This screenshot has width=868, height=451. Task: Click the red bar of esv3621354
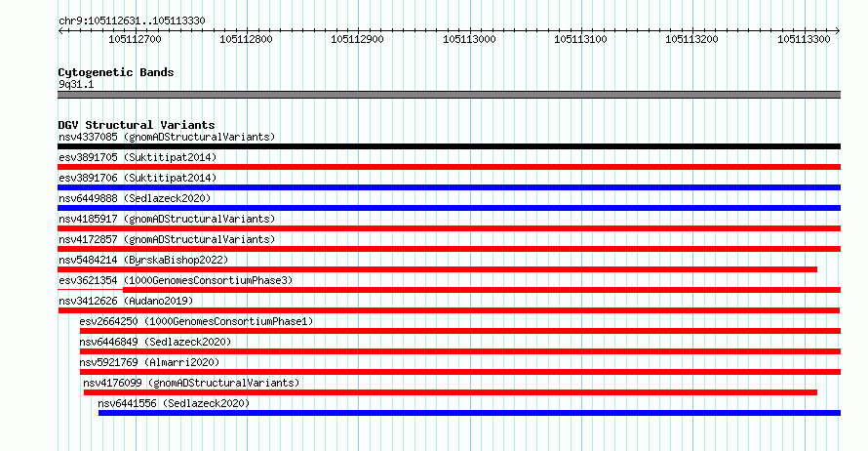click(x=482, y=290)
